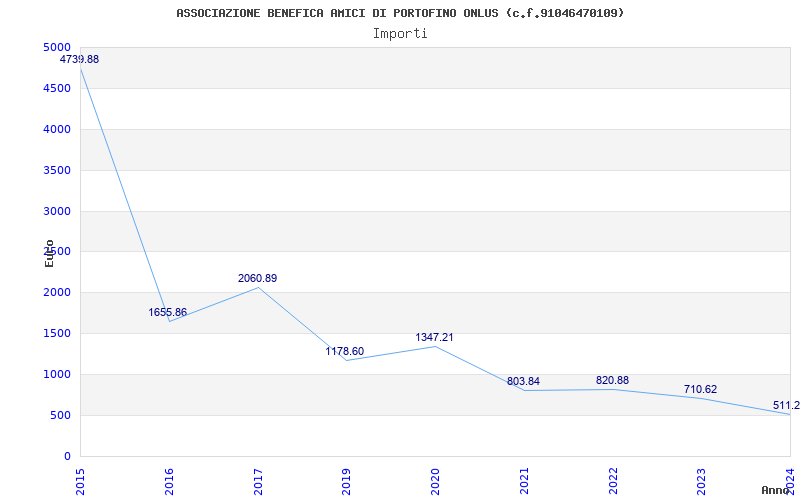Image resolution: width=800 pixels, height=500 pixels.
Task: Select the Anno horizontal axis title
Action: (x=776, y=490)
